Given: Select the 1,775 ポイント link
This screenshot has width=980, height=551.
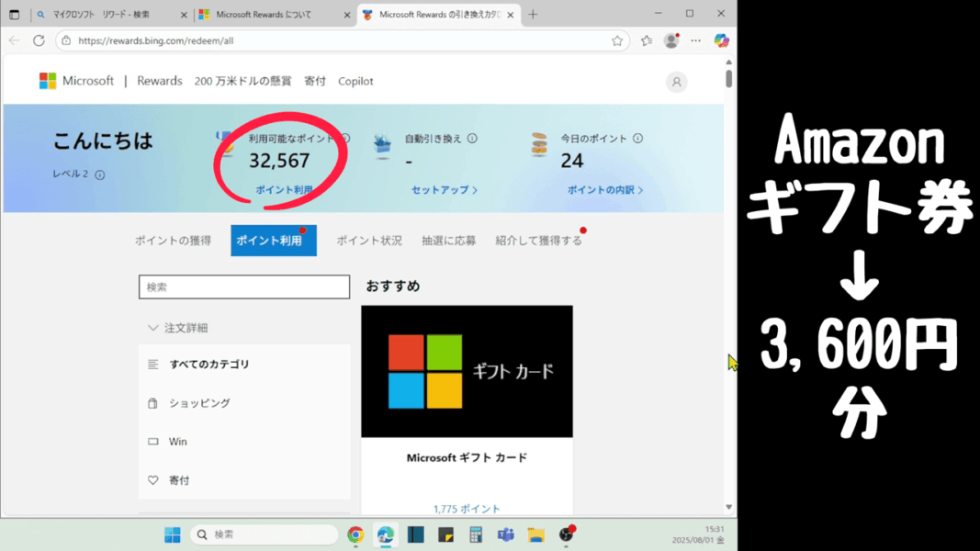Looking at the screenshot, I should coord(467,508).
